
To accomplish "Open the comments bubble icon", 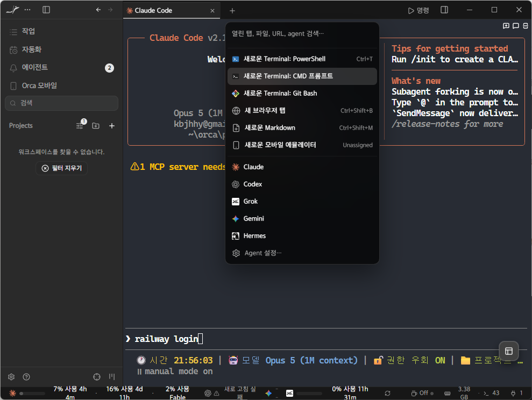I will point(516,26).
